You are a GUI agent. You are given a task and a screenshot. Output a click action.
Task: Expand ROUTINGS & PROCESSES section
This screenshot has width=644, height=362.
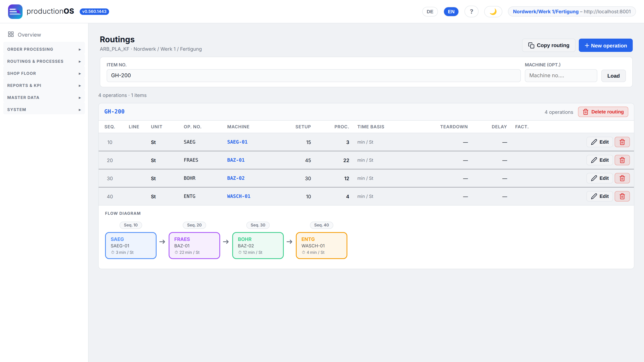pos(44,61)
